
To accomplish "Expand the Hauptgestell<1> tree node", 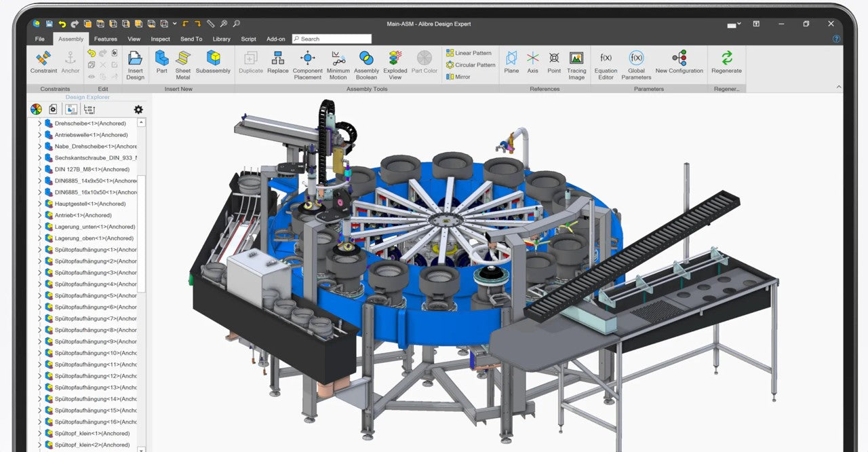I will click(x=39, y=204).
